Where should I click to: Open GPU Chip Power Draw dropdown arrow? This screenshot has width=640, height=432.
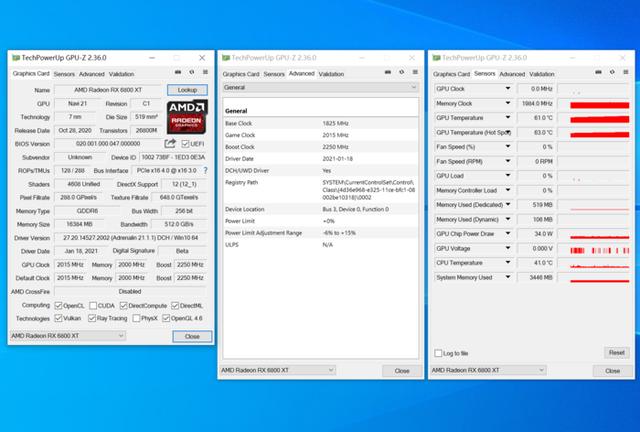[x=508, y=234]
